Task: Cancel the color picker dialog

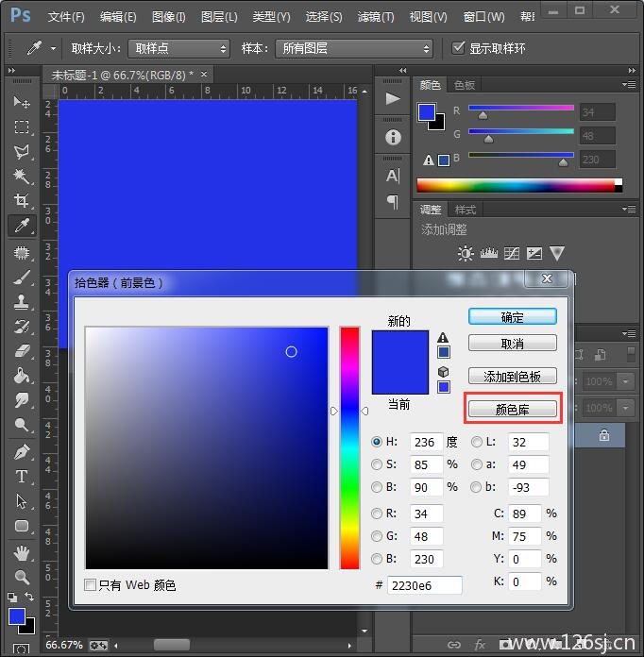Action: tap(513, 344)
